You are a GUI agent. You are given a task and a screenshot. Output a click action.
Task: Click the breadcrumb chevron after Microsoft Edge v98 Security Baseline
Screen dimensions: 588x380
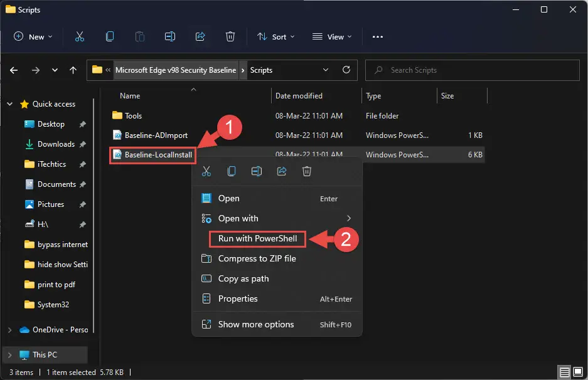click(243, 70)
